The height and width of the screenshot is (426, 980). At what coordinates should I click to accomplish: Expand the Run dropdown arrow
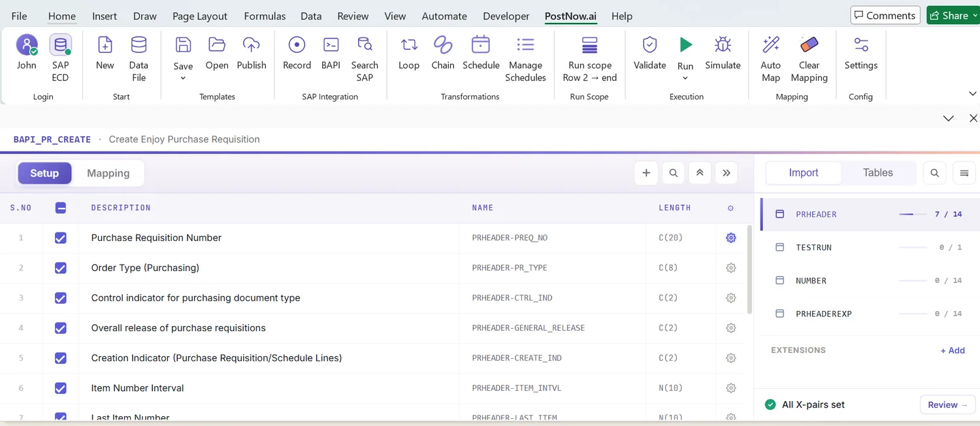685,78
